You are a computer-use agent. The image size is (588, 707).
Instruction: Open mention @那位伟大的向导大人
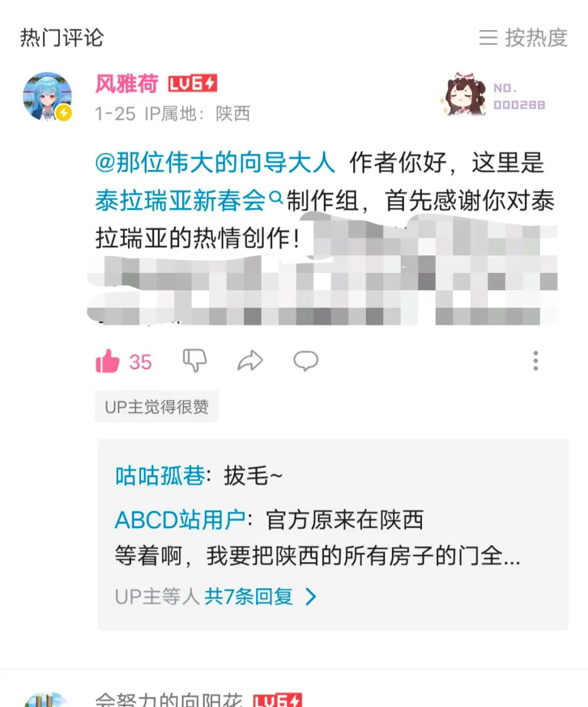(215, 162)
